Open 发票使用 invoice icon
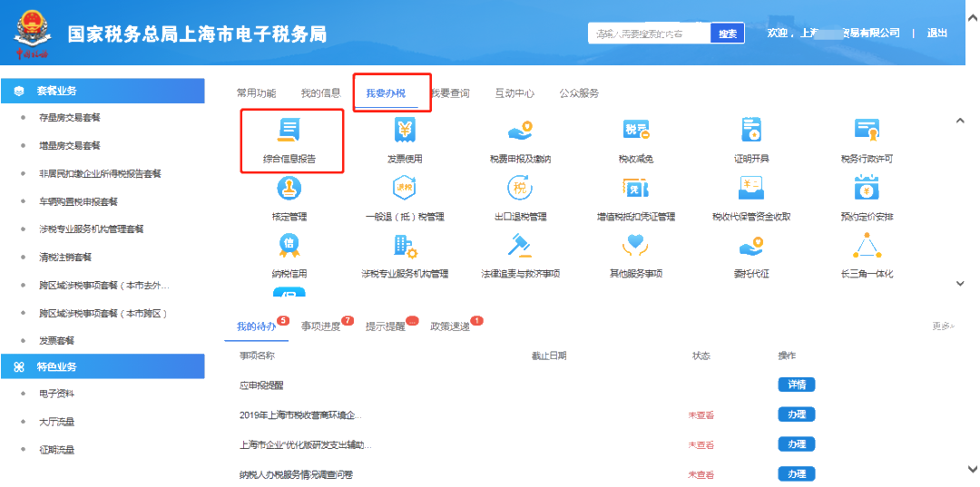 [405, 130]
